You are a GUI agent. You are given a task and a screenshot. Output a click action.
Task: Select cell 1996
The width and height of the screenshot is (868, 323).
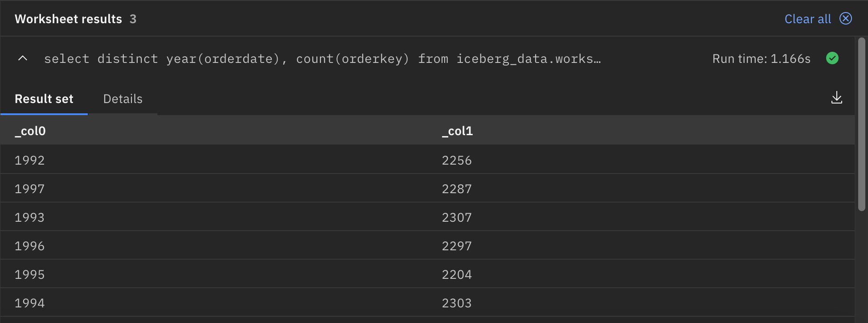coord(30,246)
